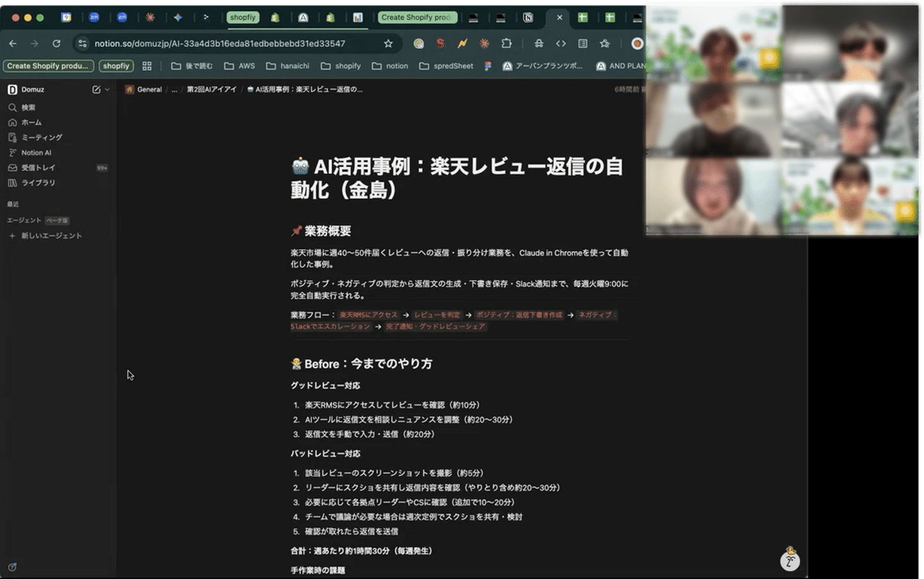Click the red S extension icon
The height and width of the screenshot is (579, 924).
440,43
